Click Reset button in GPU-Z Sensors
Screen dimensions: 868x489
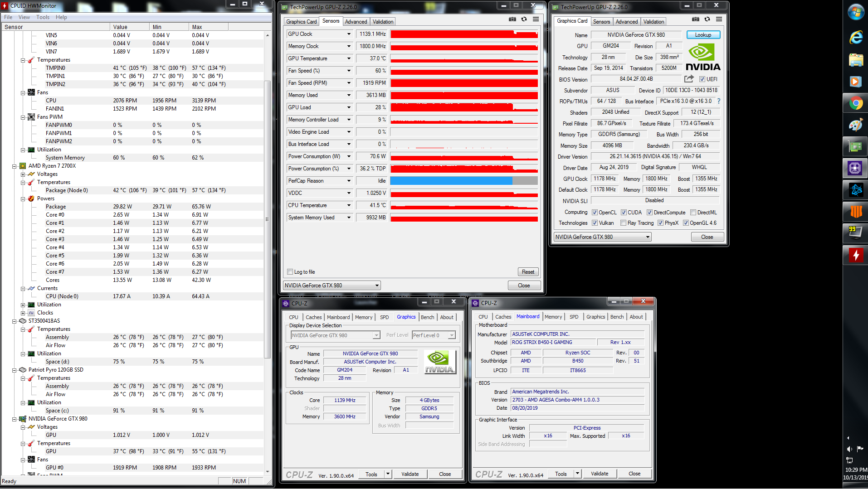pos(528,272)
